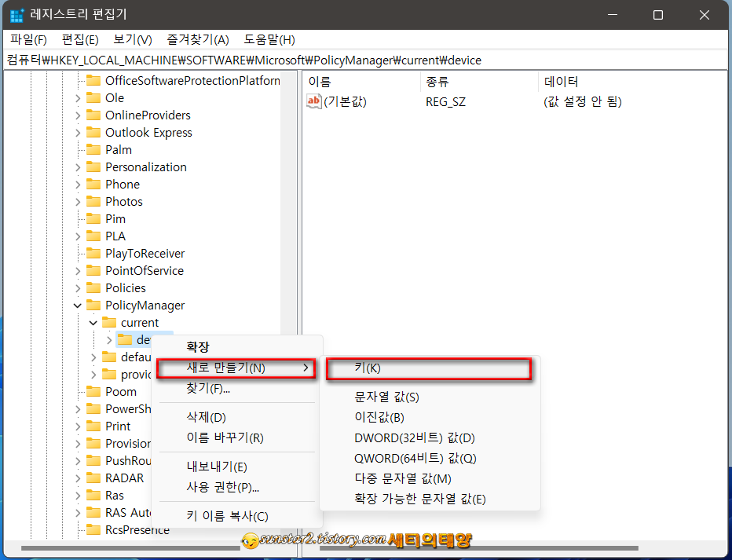The height and width of the screenshot is (560, 732).
Task: Expand the providers tree node
Action: point(93,374)
